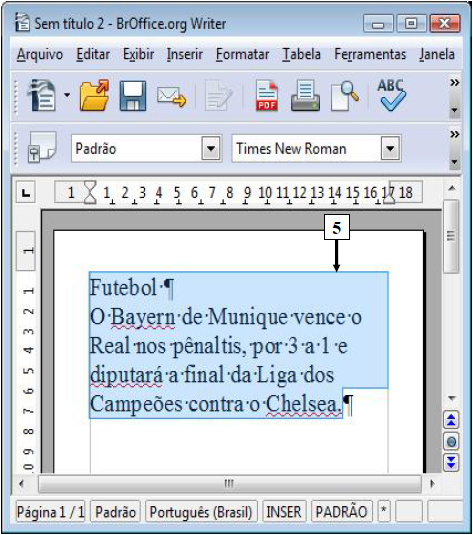
Task: Click the BrOffice document icon in title bar
Action: click(x=22, y=22)
